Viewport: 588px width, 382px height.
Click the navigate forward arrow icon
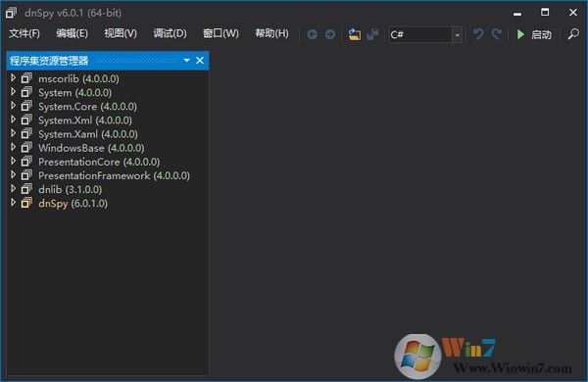tap(330, 34)
